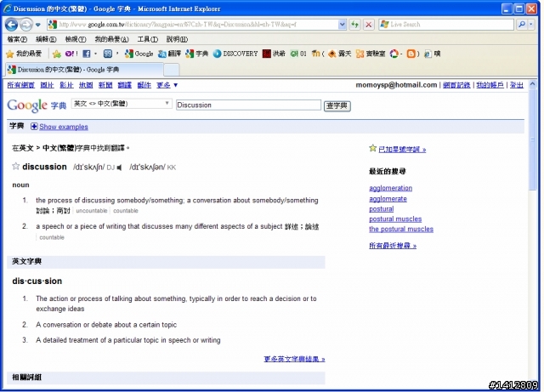Screen dimensions: 544x392
Task: Open the 英文 <> 中文(繁體) language dropdown
Action: pyautogui.click(x=122, y=104)
